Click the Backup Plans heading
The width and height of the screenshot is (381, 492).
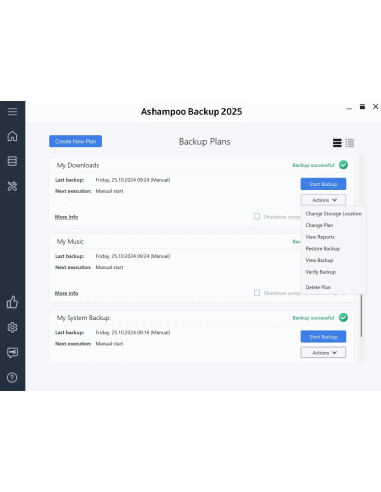[205, 142]
